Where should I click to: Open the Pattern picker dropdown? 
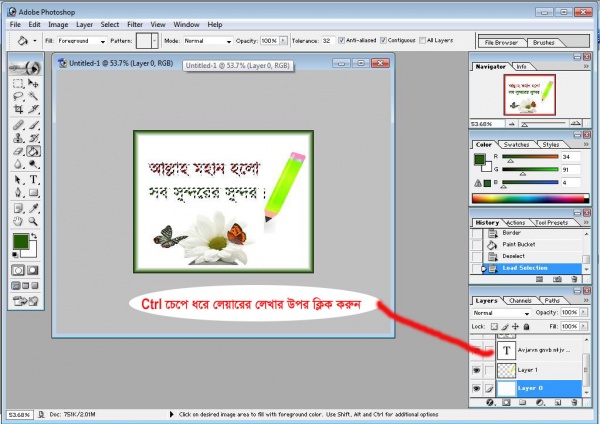[x=155, y=41]
